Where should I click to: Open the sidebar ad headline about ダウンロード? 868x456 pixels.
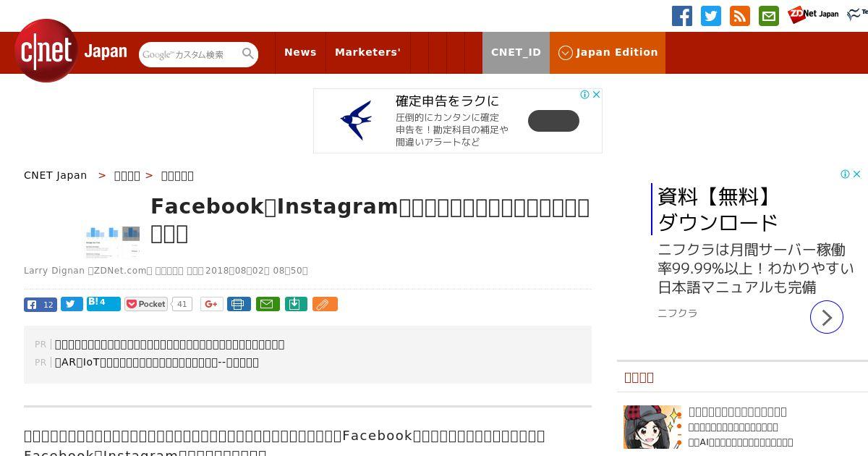pyautogui.click(x=718, y=208)
